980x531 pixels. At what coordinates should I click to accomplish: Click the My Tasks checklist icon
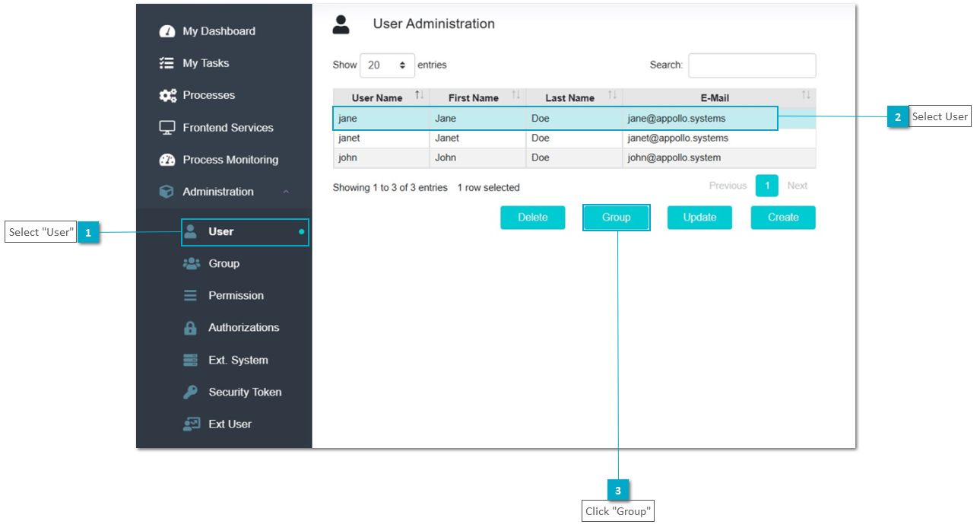tap(167, 63)
